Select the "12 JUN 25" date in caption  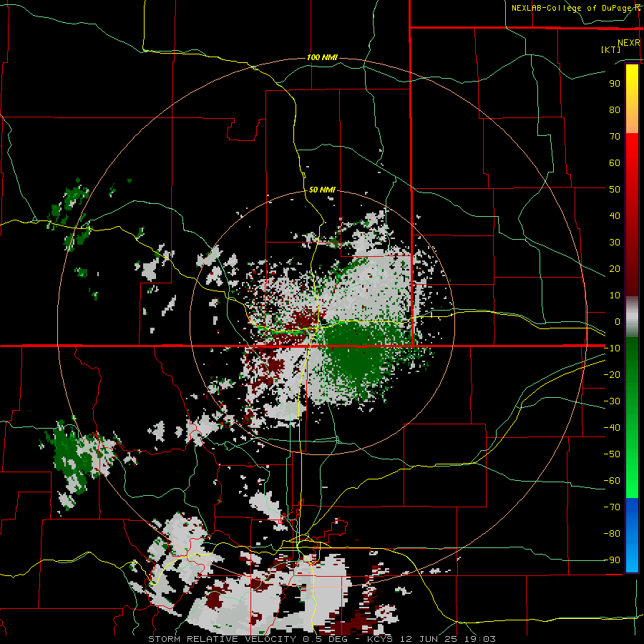point(428,639)
